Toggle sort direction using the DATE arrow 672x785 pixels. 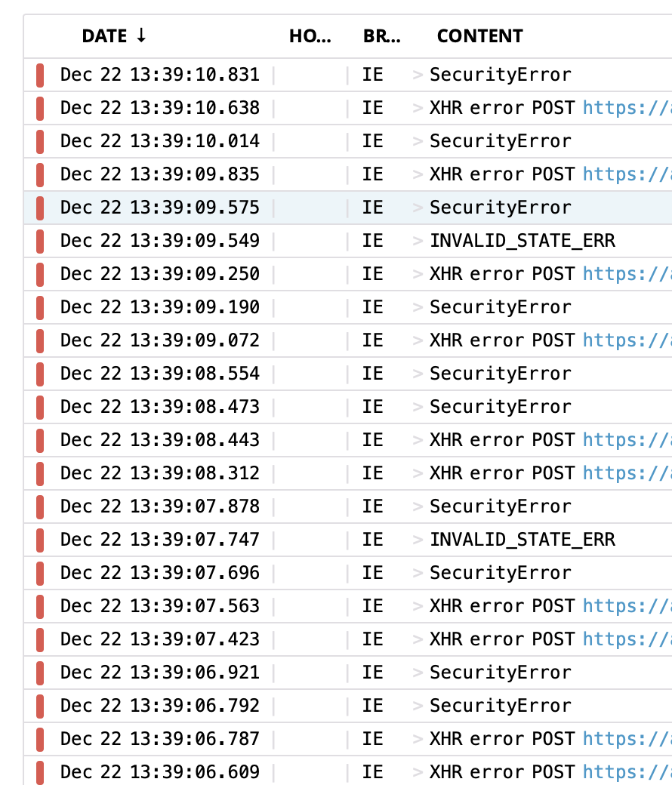[141, 35]
